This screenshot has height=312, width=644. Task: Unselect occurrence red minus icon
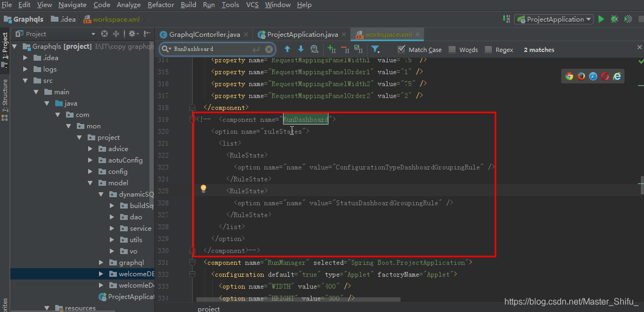(x=345, y=49)
